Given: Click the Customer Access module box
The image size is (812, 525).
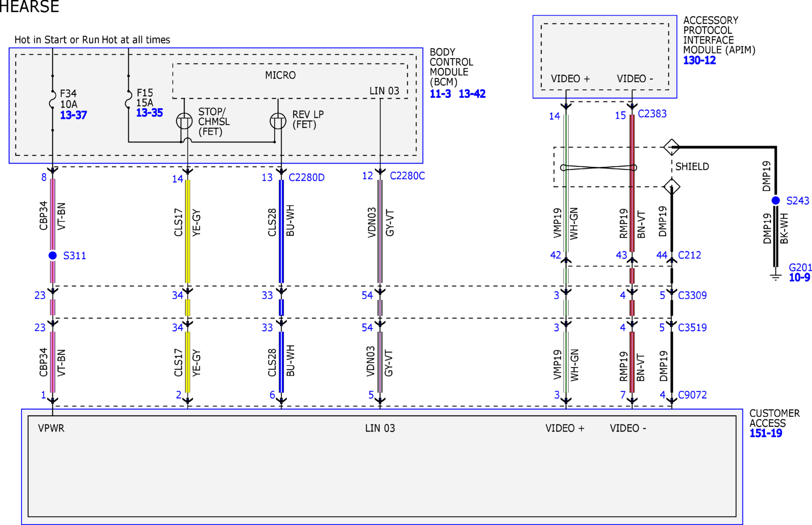Looking at the screenshot, I should click(382, 466).
